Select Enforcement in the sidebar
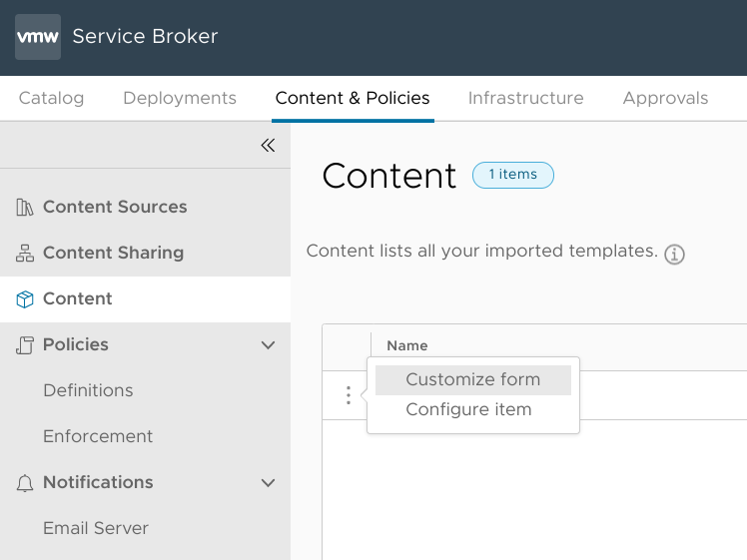The width and height of the screenshot is (747, 560). [x=98, y=436]
